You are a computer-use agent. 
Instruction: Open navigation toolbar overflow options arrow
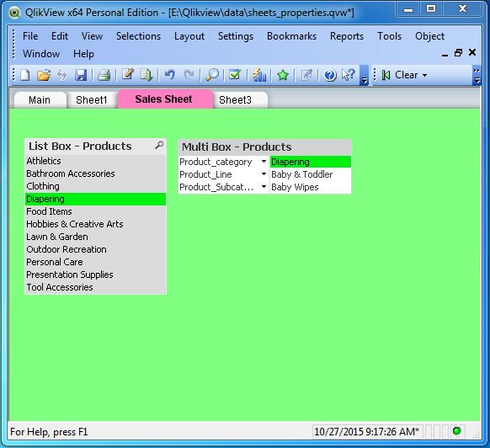coord(477,81)
